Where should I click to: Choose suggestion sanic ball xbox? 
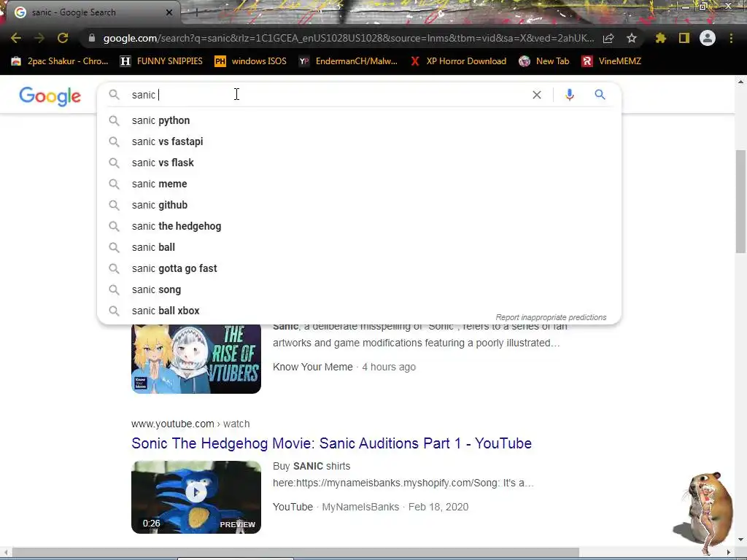tap(359, 311)
